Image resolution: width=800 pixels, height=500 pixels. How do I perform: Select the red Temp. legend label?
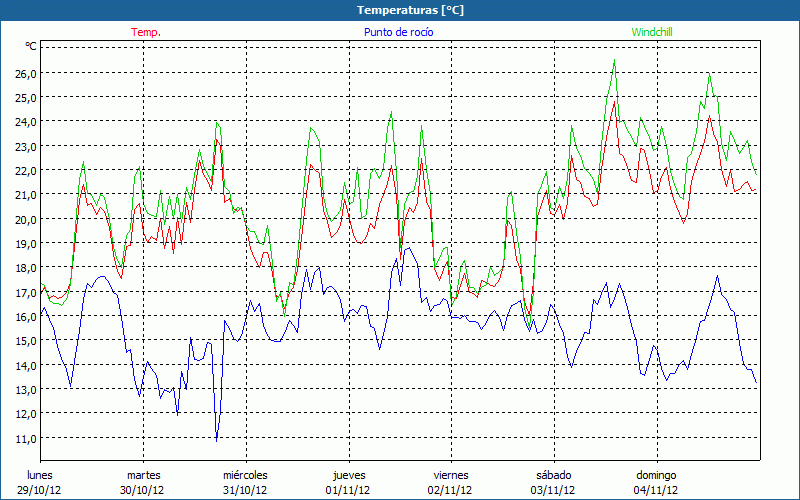146,32
